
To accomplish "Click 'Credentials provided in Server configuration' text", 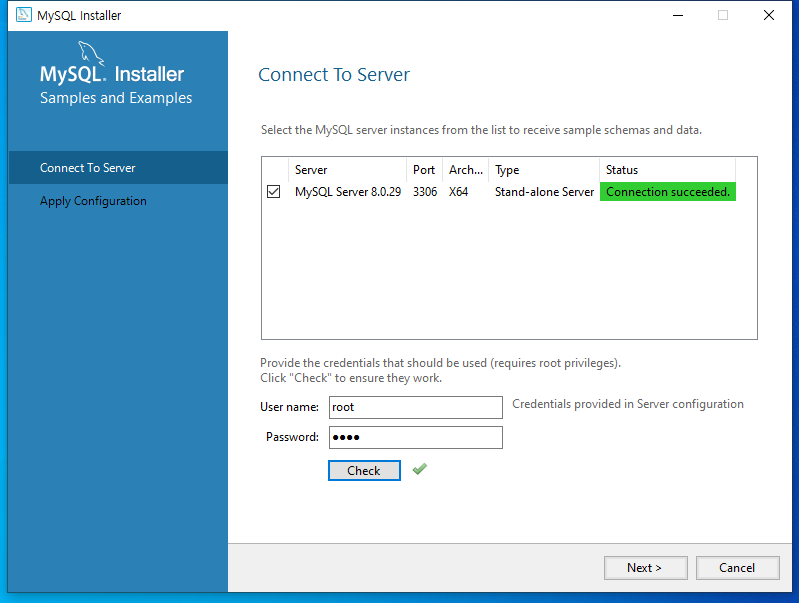I will [x=628, y=404].
